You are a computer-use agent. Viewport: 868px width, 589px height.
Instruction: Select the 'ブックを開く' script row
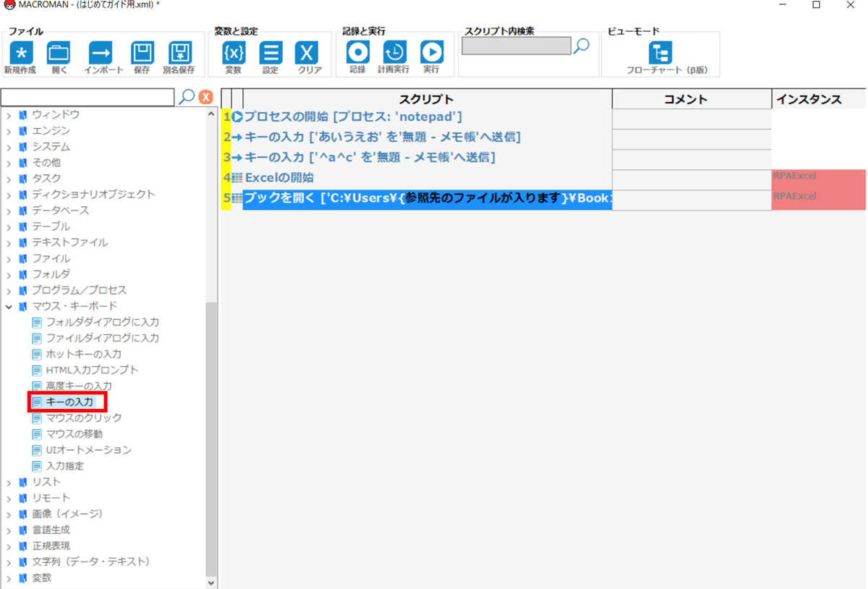pos(427,198)
